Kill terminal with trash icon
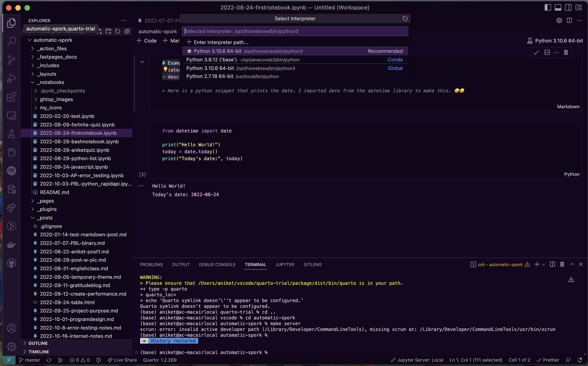The height and width of the screenshot is (366, 588). [x=562, y=264]
